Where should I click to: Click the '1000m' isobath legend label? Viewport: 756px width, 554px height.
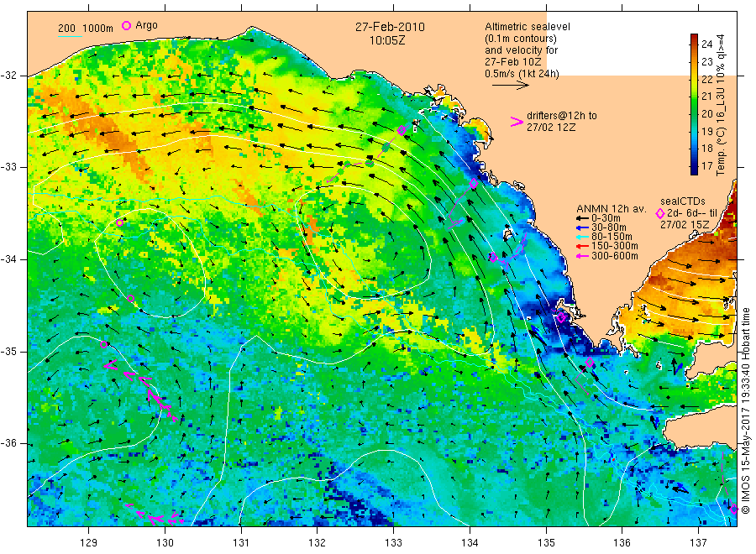tap(98, 29)
